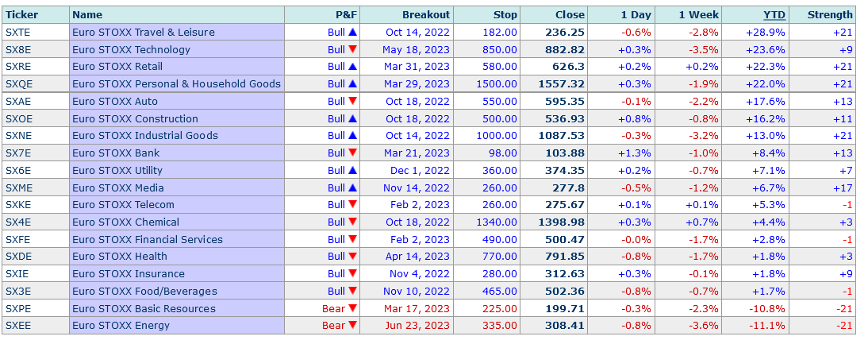Viewport: 868px width, 344px height.
Task: Open Euro STOXX Energy name
Action: coord(121,325)
